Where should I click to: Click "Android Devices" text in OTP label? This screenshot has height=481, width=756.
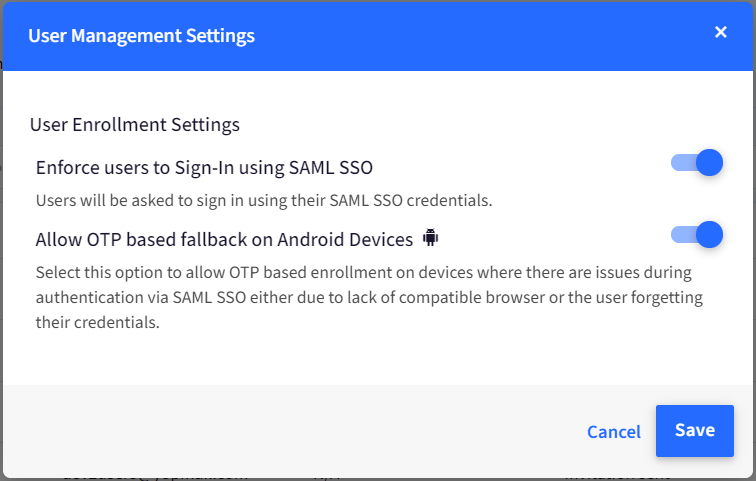(x=345, y=239)
